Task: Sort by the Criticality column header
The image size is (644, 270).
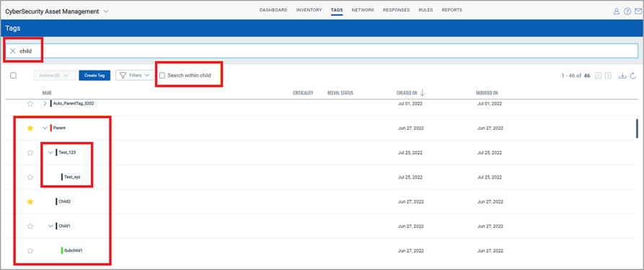Action: pyautogui.click(x=303, y=93)
